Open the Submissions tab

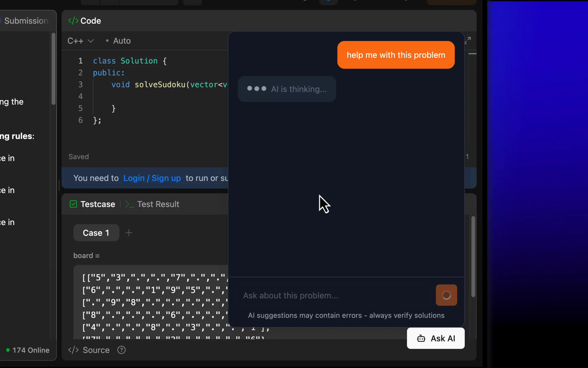click(26, 21)
